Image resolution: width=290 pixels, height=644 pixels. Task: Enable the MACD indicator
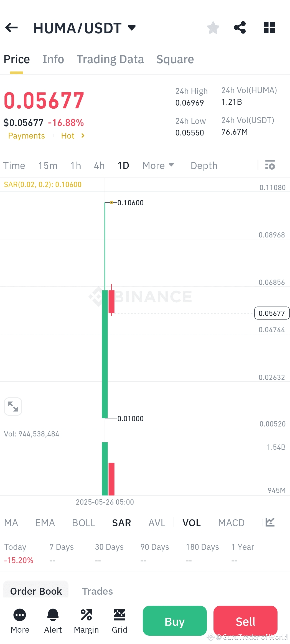[231, 523]
